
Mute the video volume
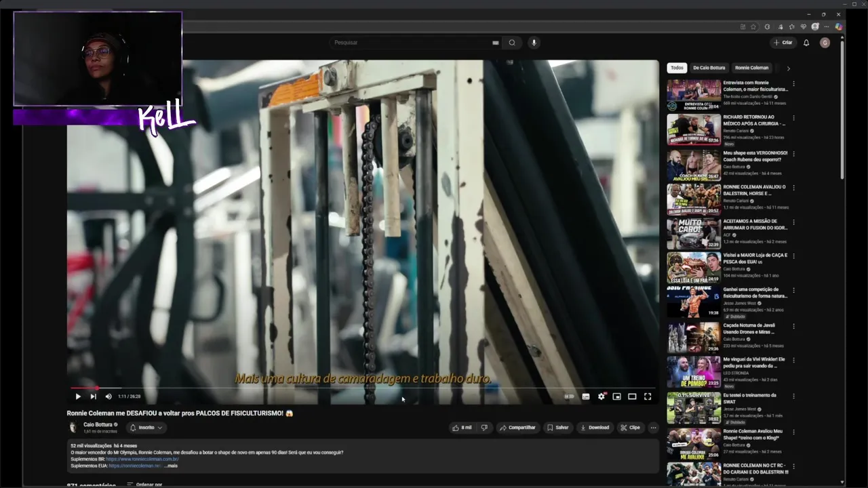[108, 396]
